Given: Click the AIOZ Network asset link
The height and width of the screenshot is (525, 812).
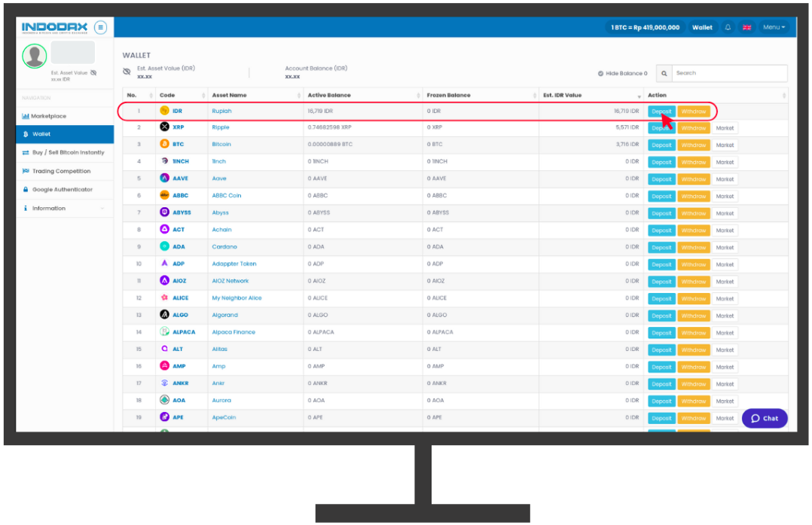Looking at the screenshot, I should pos(230,281).
